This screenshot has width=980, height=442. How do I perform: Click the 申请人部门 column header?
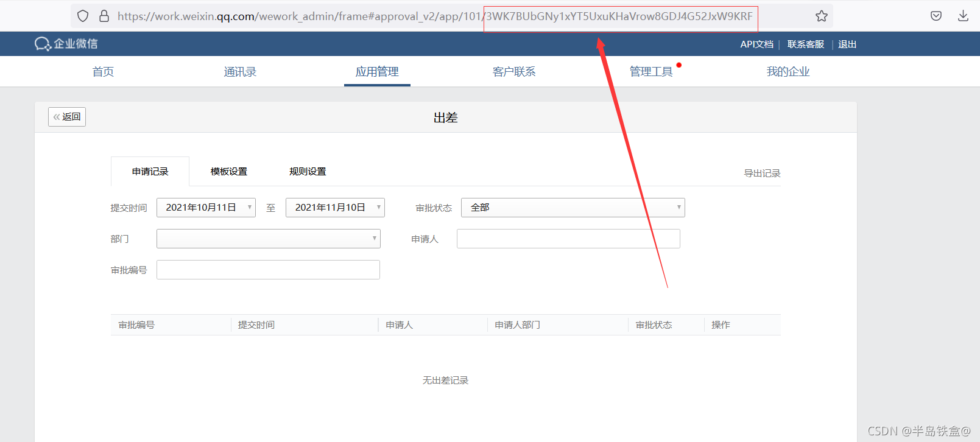pos(518,325)
